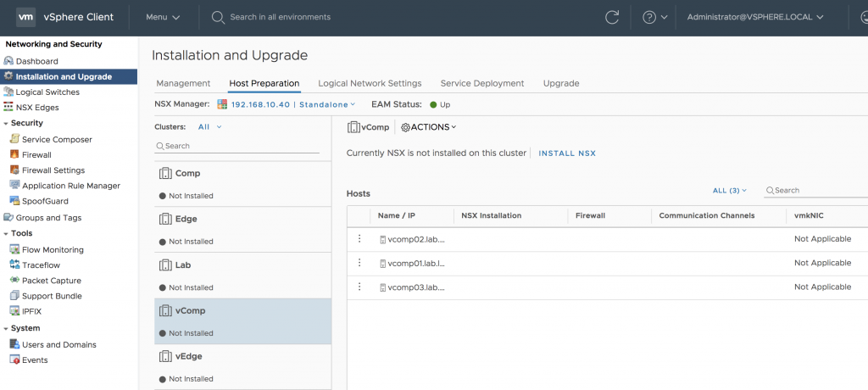Click INSTALL NSX link

tap(567, 153)
